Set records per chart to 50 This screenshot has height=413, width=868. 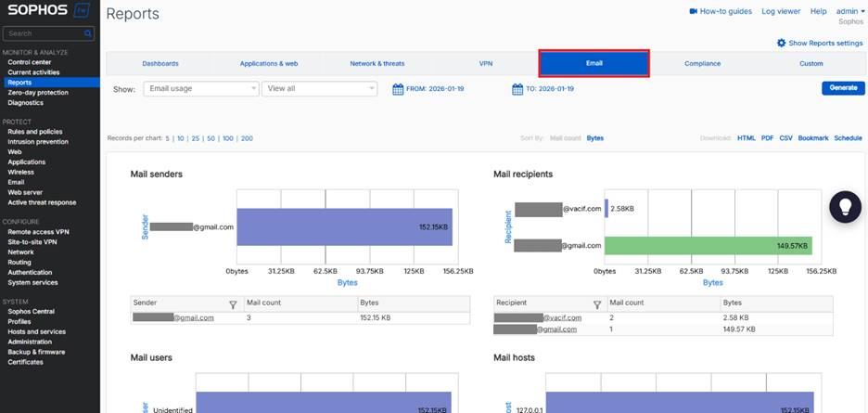pos(211,138)
